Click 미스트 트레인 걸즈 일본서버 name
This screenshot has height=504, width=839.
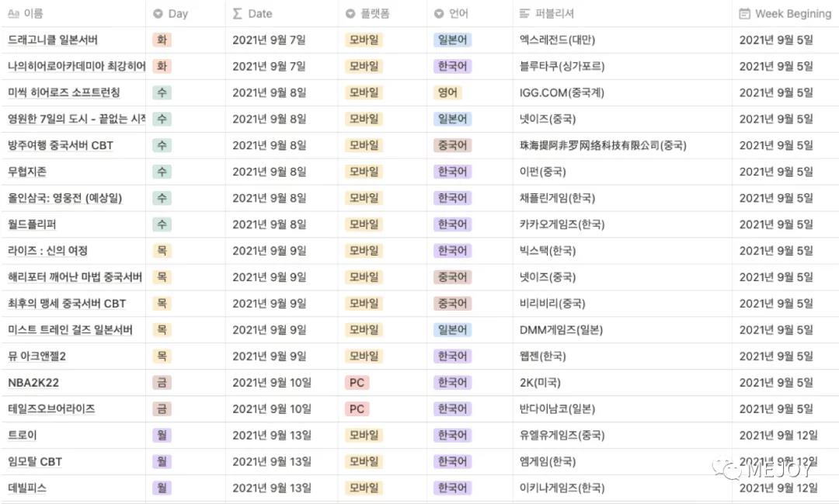point(70,329)
